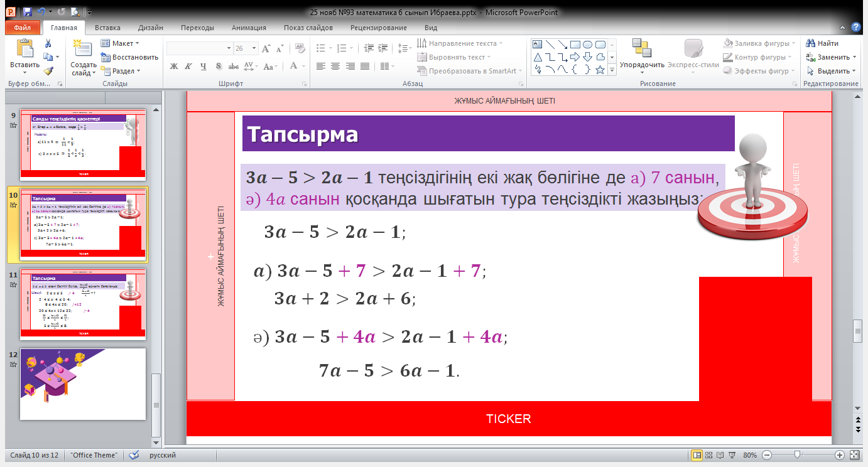Viewport: 868px width, 467px height.
Task: Select slide 9 thumbnail in the panel
Action: (83, 144)
